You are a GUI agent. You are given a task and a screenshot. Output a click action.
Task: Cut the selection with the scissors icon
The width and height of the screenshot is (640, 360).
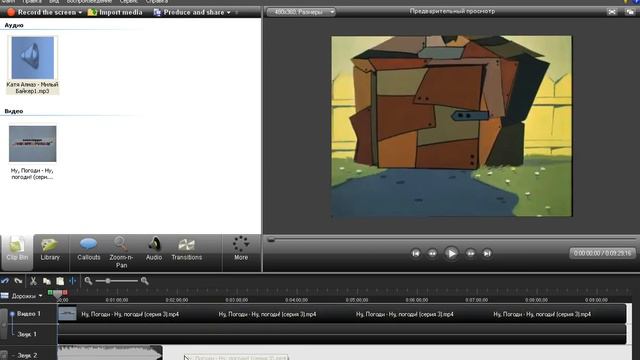[x=33, y=281]
